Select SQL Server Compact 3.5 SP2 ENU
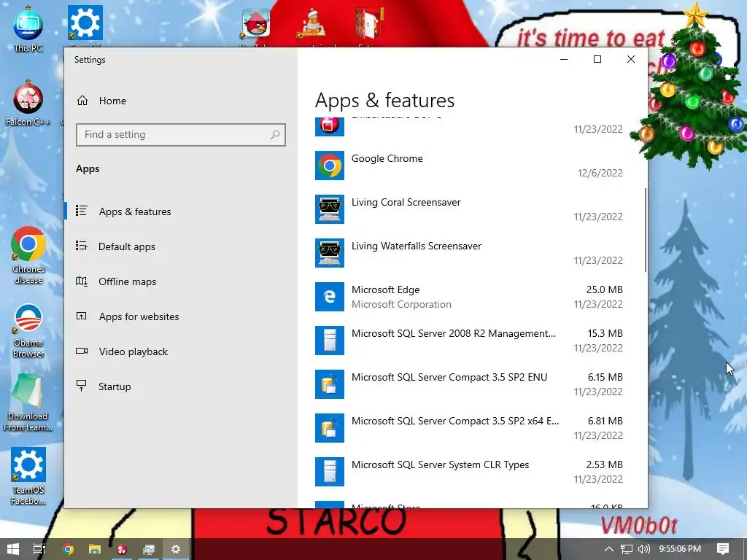The height and width of the screenshot is (560, 747). click(x=469, y=385)
